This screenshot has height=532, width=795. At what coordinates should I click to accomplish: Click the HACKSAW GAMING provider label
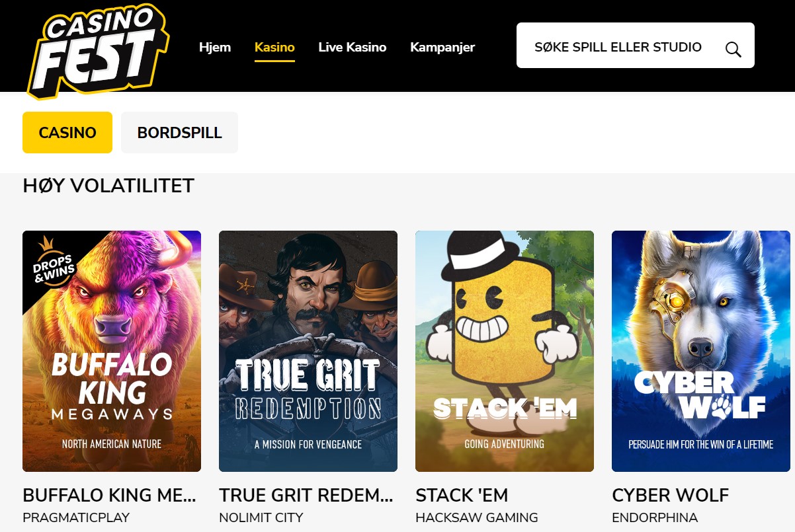click(x=477, y=517)
